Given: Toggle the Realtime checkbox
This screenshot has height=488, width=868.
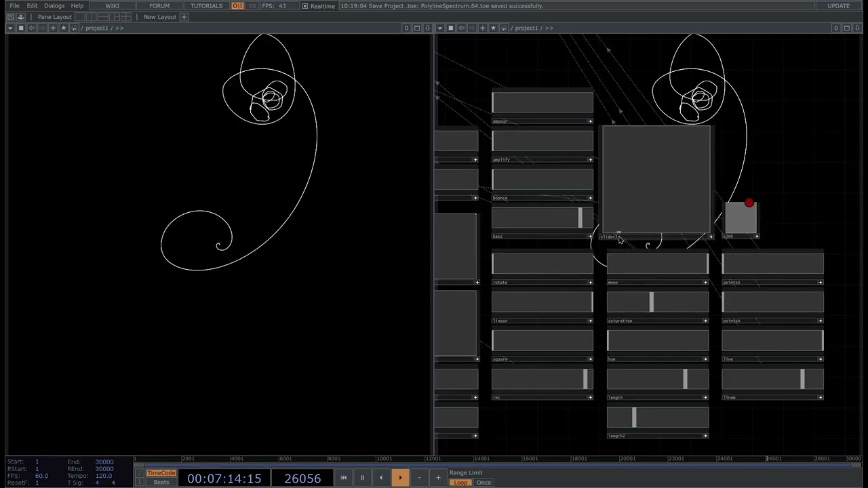Looking at the screenshot, I should 305,6.
